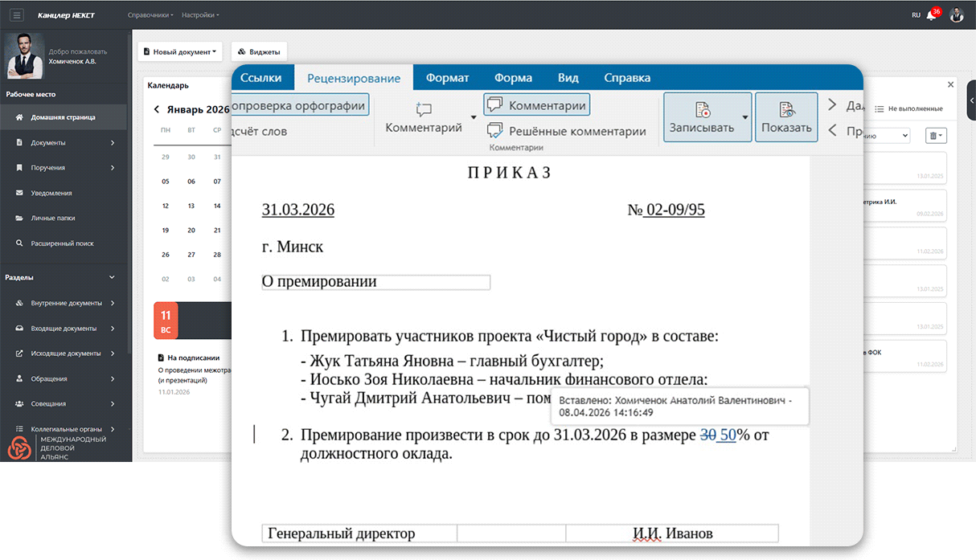The width and height of the screenshot is (976, 560).
Task: Open the trash icon dropdown in tasks panel
Action: [x=936, y=136]
